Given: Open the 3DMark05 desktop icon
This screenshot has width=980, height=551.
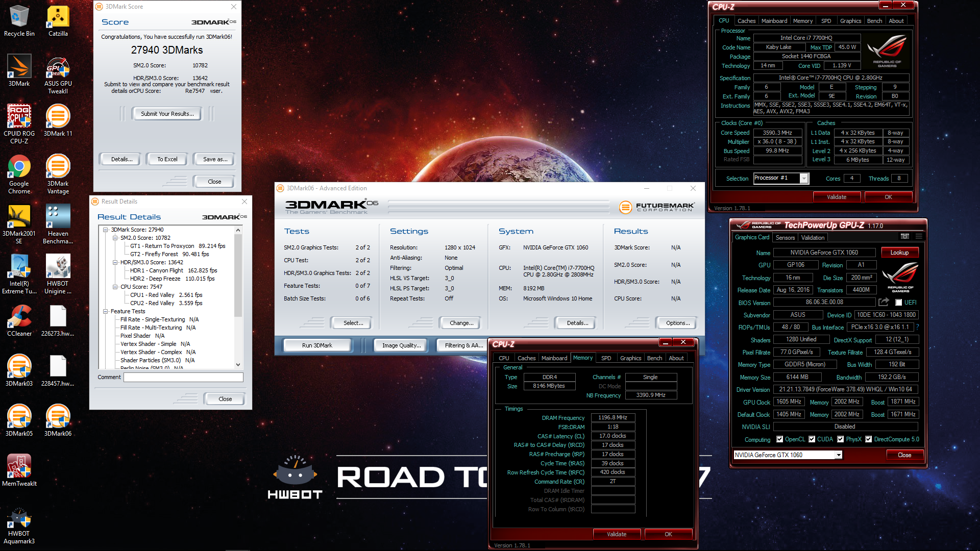Looking at the screenshot, I should click(x=19, y=420).
